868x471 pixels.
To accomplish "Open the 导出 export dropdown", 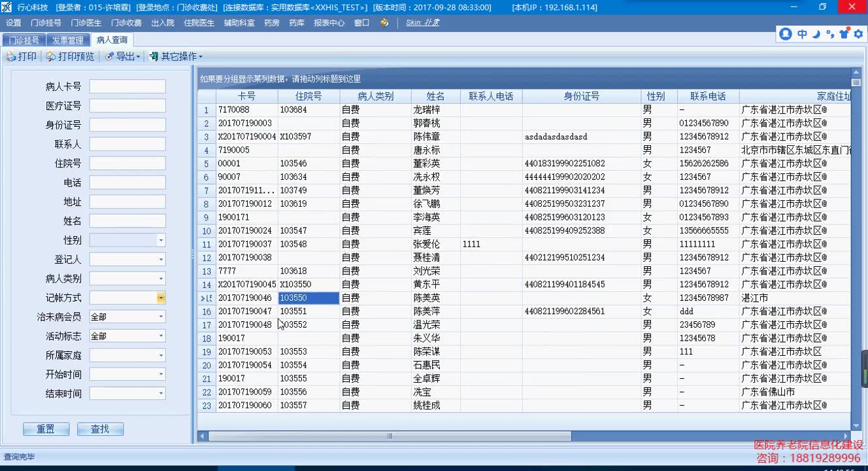I will 122,56.
